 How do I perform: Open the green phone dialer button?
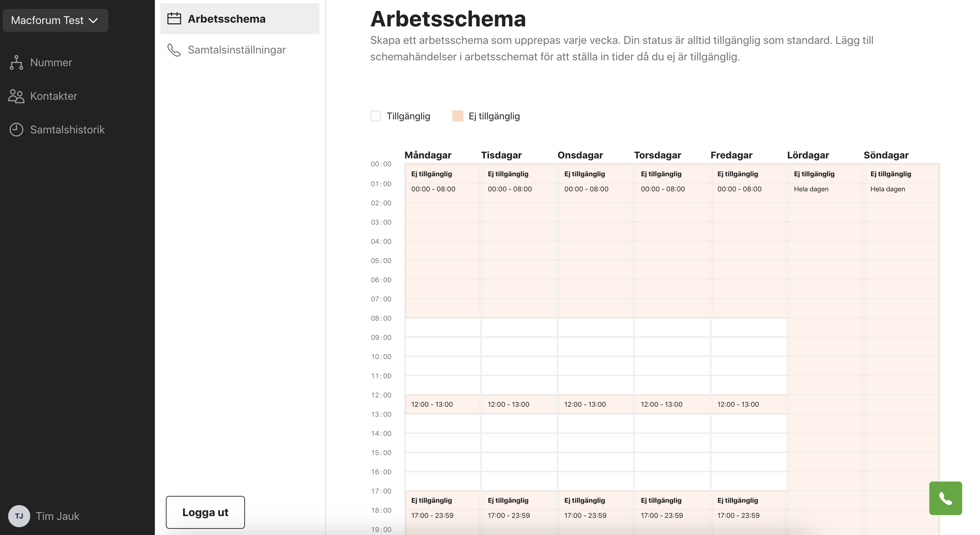[945, 498]
